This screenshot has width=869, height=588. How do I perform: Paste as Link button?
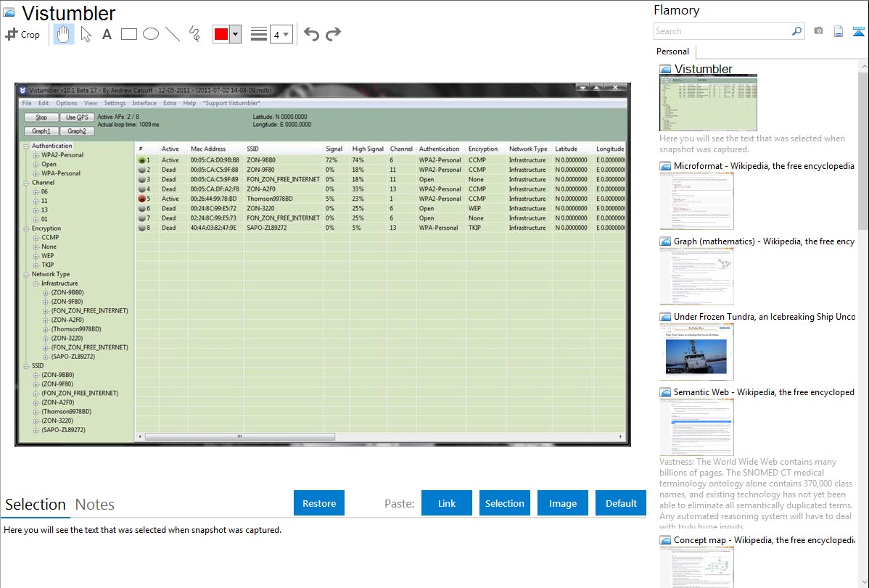pos(447,503)
